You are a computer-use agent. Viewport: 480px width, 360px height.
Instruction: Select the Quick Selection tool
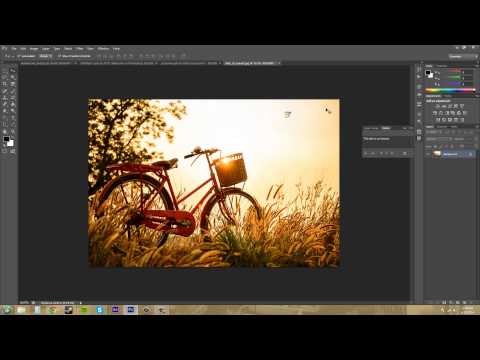pyautogui.click(x=13, y=77)
